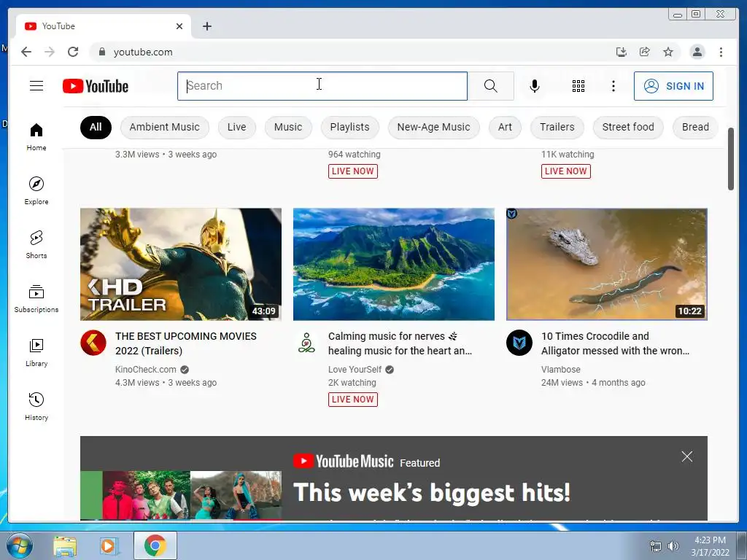Click the Chrome taskbar icon

155,545
